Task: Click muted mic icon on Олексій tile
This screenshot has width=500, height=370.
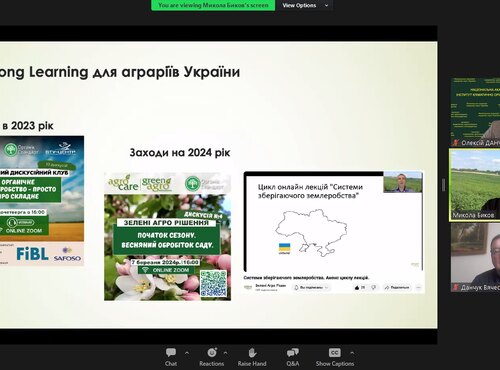Action: pyautogui.click(x=456, y=143)
